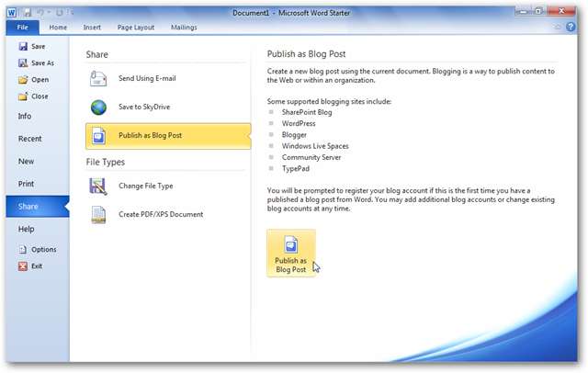Viewport: 588px width, 373px height.
Task: Click the large Publish as Blog Post button
Action: 291,254
